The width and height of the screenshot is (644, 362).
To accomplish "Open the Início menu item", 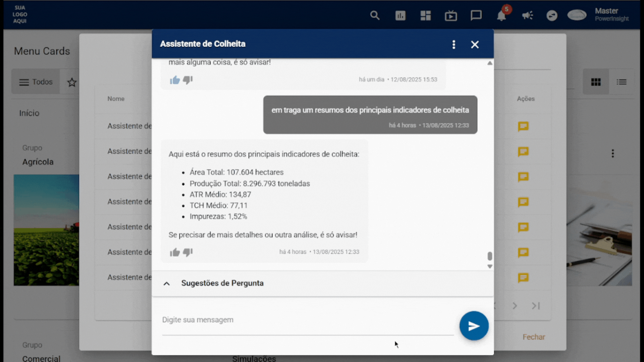I will [x=29, y=113].
